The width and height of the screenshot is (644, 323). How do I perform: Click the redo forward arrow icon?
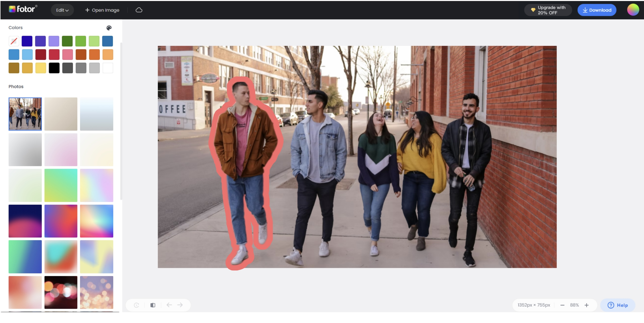pos(180,305)
